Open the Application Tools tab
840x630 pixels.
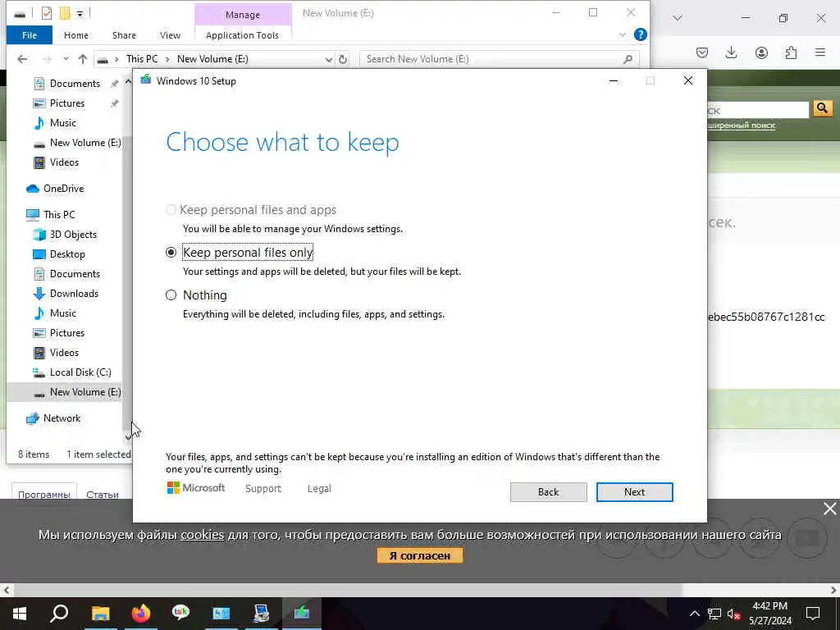click(242, 35)
